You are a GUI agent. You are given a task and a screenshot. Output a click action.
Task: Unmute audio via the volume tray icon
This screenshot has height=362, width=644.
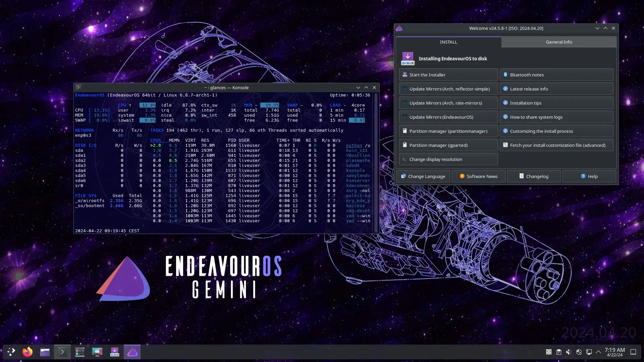(x=569, y=352)
